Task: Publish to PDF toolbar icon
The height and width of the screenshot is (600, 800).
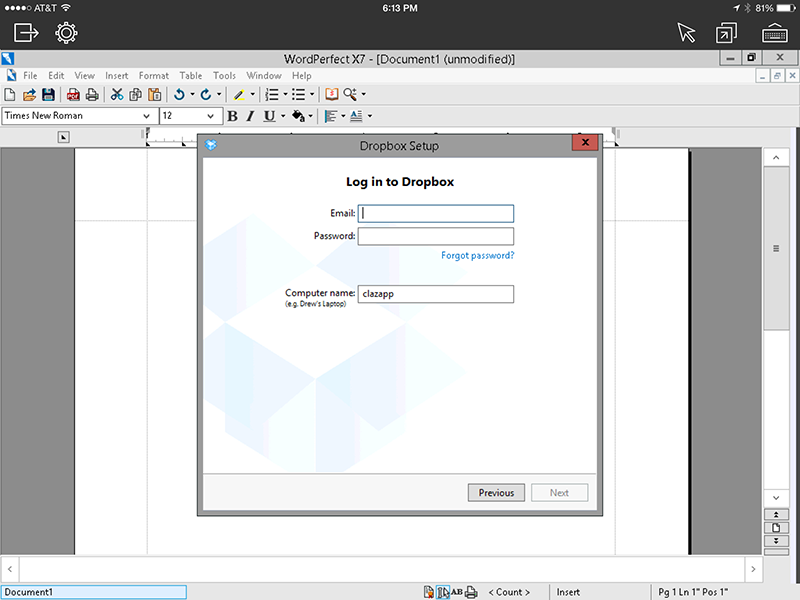Action: [x=73, y=94]
